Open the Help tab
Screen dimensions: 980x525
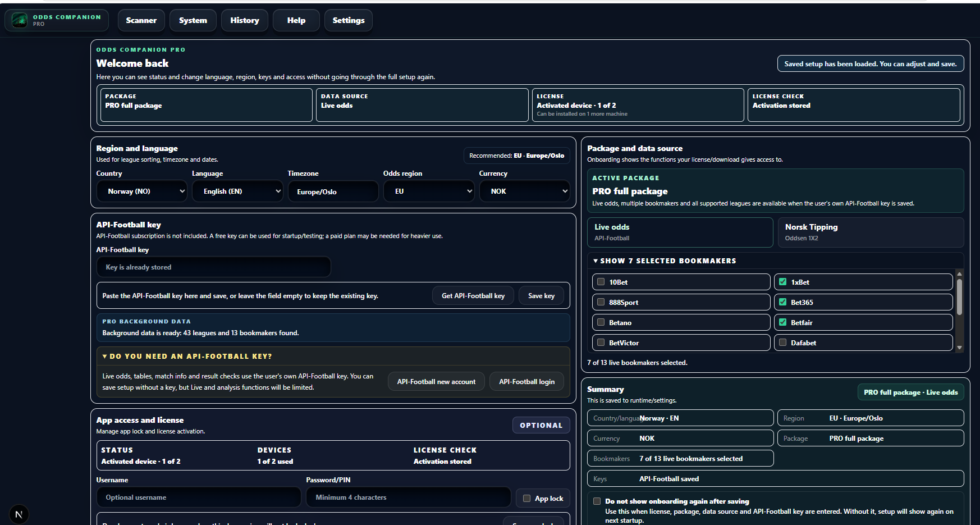point(296,20)
